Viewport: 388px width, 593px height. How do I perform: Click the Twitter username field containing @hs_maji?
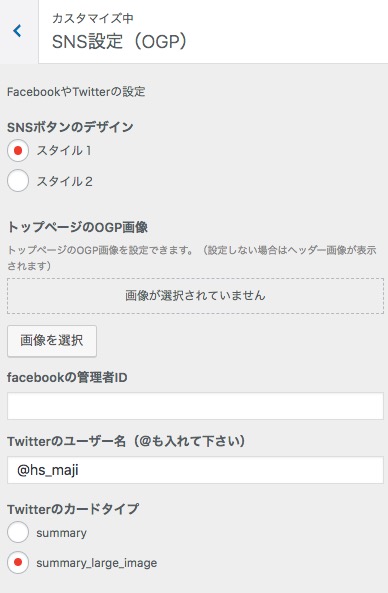point(195,470)
